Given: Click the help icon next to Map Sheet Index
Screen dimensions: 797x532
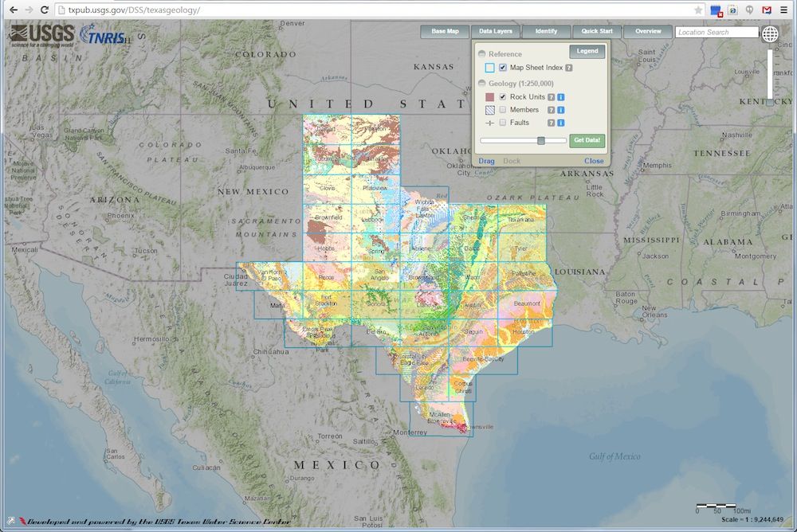Looking at the screenshot, I should click(568, 68).
